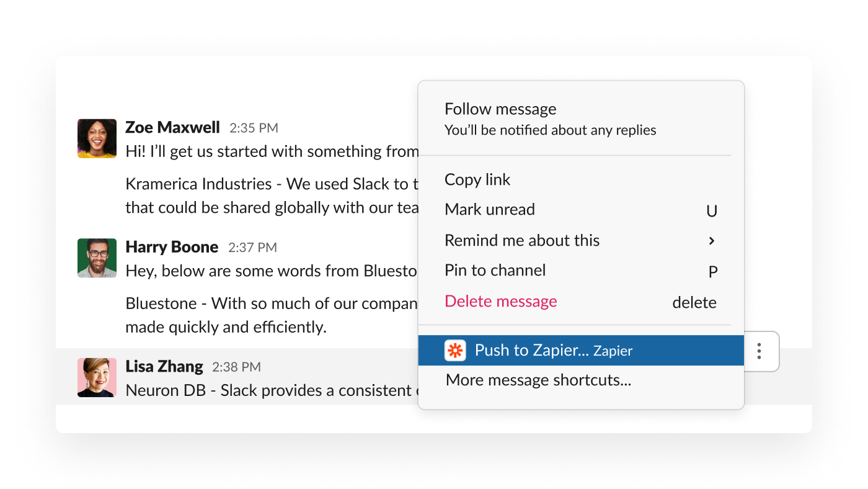Click the Zapier app icon in the menu
868x489 pixels.
454,350
